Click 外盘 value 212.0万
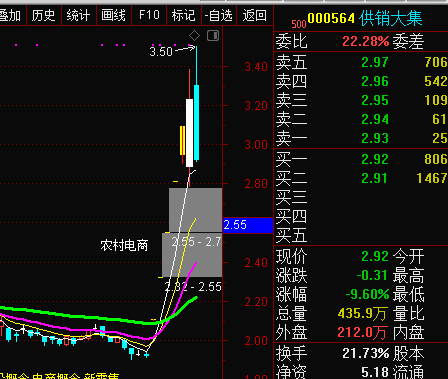Image resolution: width=448 pixels, height=379 pixels. point(362,332)
